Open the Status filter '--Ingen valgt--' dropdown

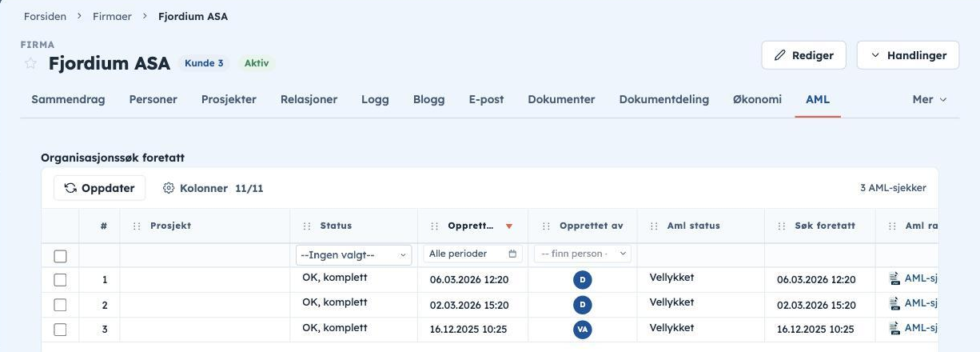click(x=354, y=254)
